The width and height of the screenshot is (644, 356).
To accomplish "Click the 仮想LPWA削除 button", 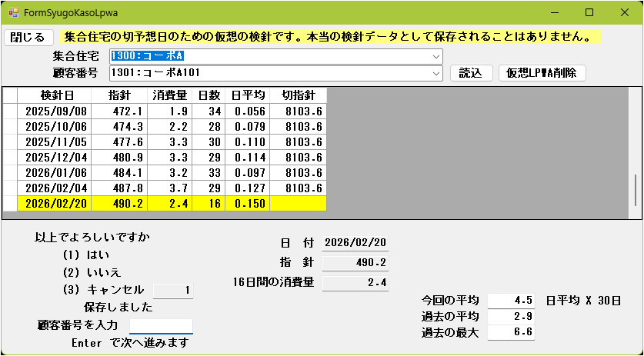I will (542, 73).
